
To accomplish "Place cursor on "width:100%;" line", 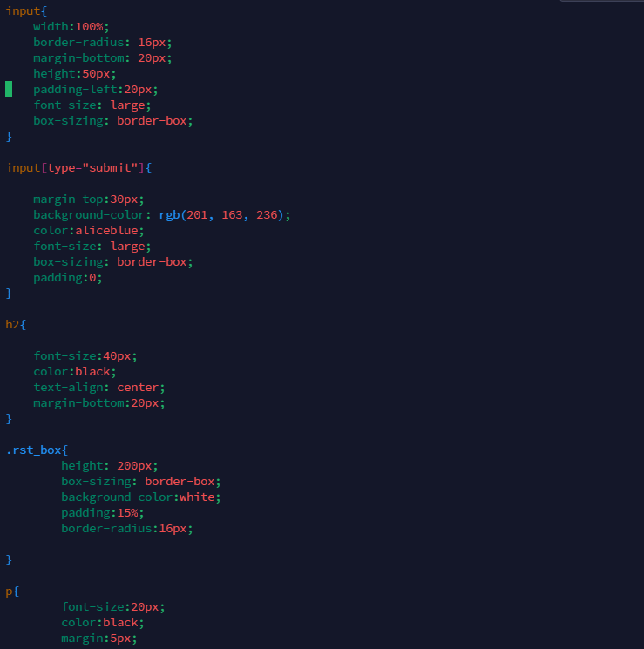I will point(71,27).
